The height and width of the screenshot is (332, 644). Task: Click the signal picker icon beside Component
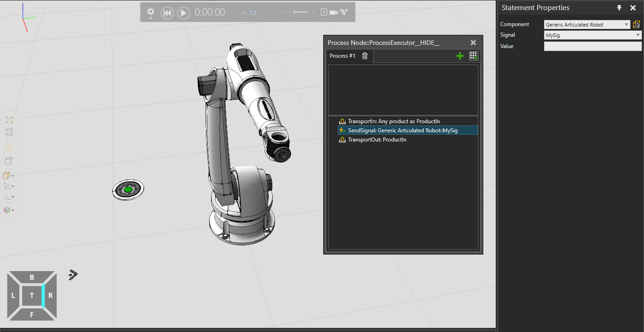pyautogui.click(x=636, y=24)
